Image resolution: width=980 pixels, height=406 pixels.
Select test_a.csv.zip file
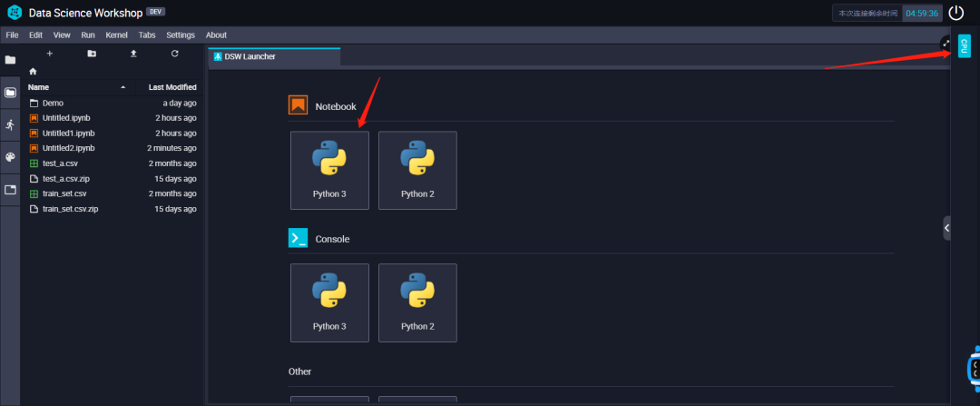point(113,179)
